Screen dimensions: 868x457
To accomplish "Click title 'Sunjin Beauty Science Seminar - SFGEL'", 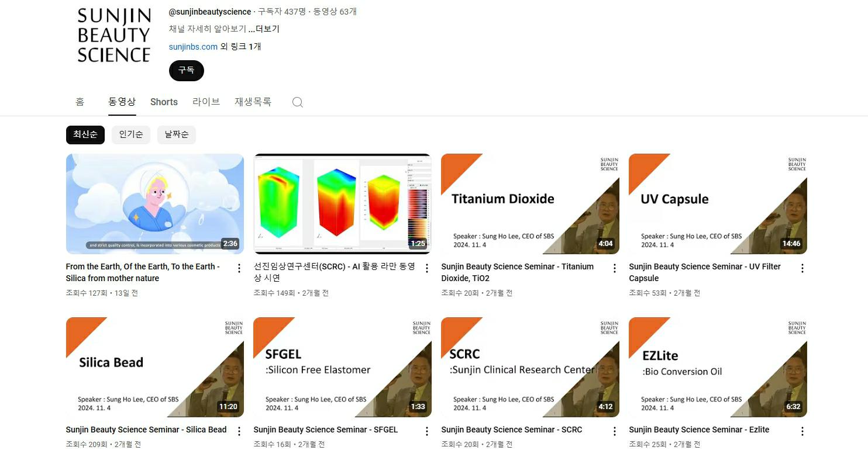I will (x=325, y=430).
